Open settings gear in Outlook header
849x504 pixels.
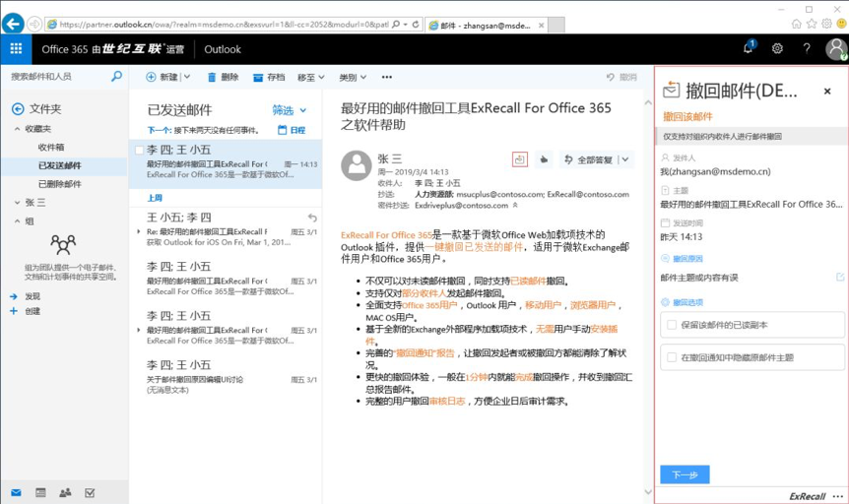tap(777, 48)
